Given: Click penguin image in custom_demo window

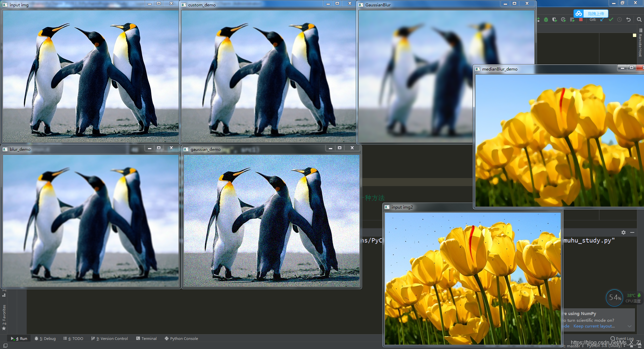Looking at the screenshot, I should click(268, 76).
